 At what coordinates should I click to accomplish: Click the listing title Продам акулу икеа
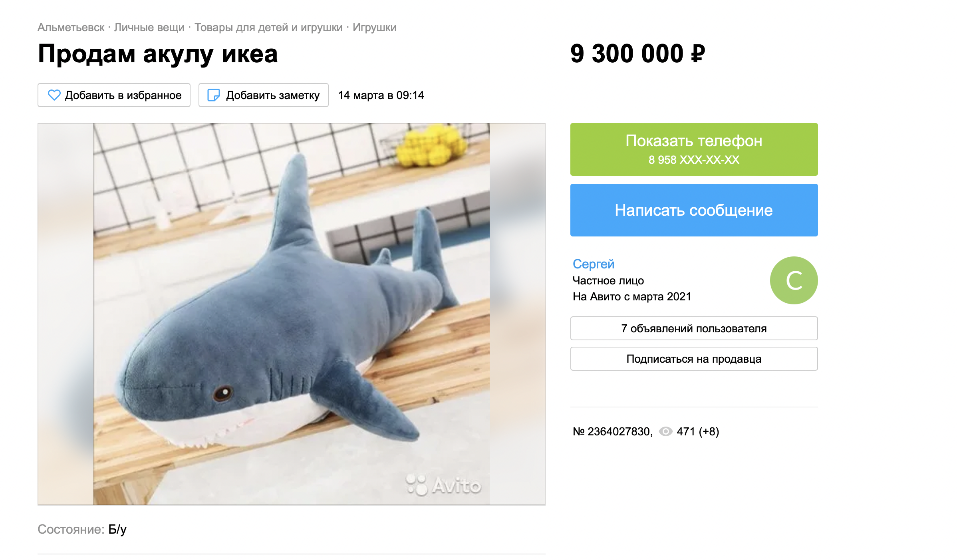click(158, 54)
